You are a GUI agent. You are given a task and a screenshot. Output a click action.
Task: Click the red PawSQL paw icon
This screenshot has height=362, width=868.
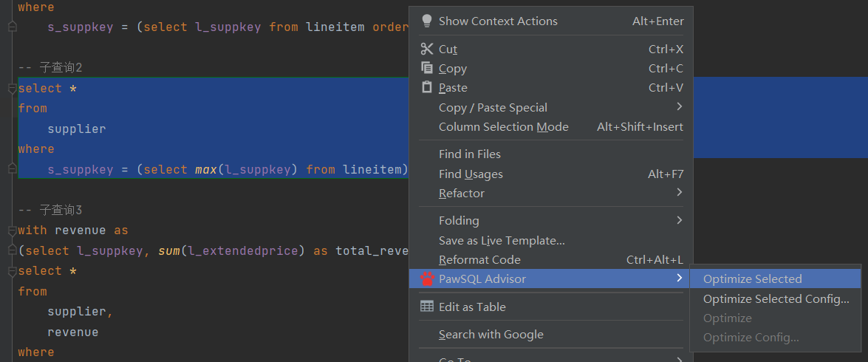(427, 279)
